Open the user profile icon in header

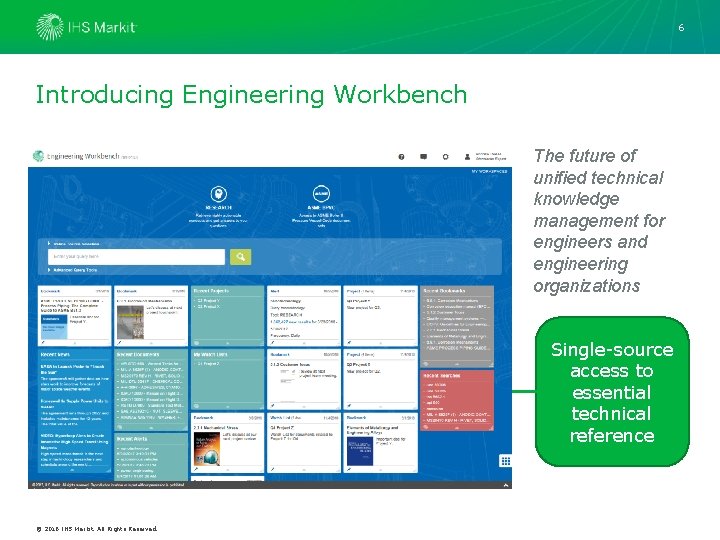click(467, 157)
